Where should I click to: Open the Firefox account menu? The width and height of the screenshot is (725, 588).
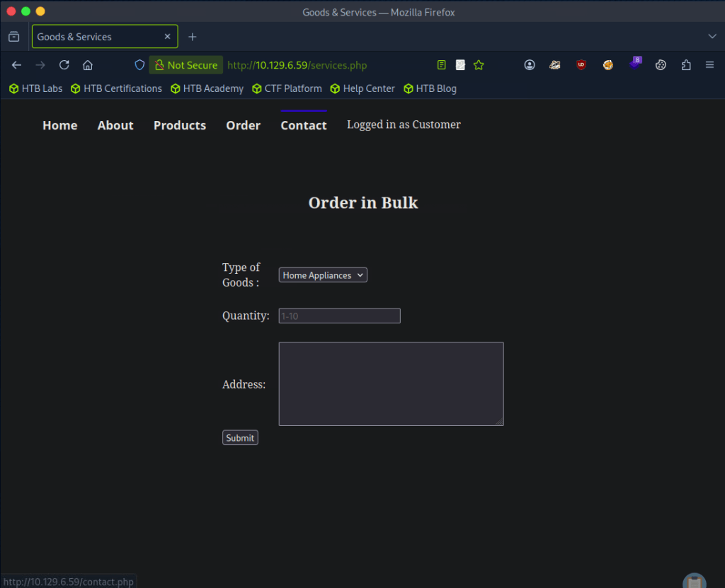[530, 65]
